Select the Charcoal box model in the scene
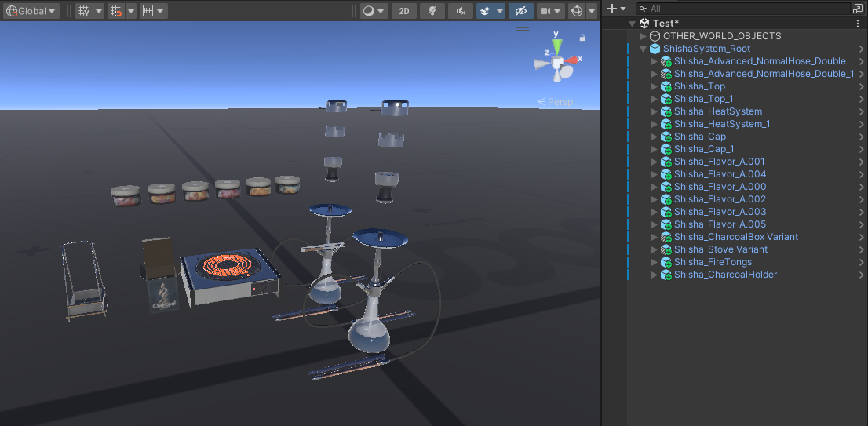The image size is (868, 426). click(x=161, y=275)
